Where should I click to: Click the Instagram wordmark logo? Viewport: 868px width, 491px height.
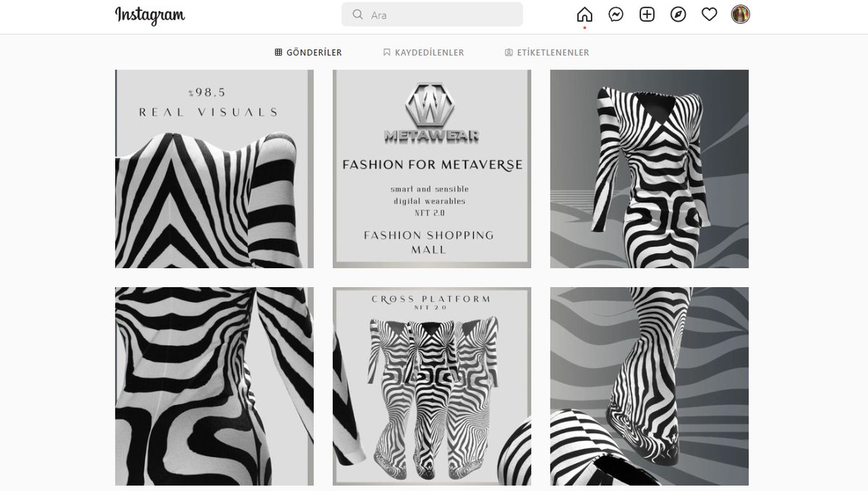pyautogui.click(x=149, y=14)
